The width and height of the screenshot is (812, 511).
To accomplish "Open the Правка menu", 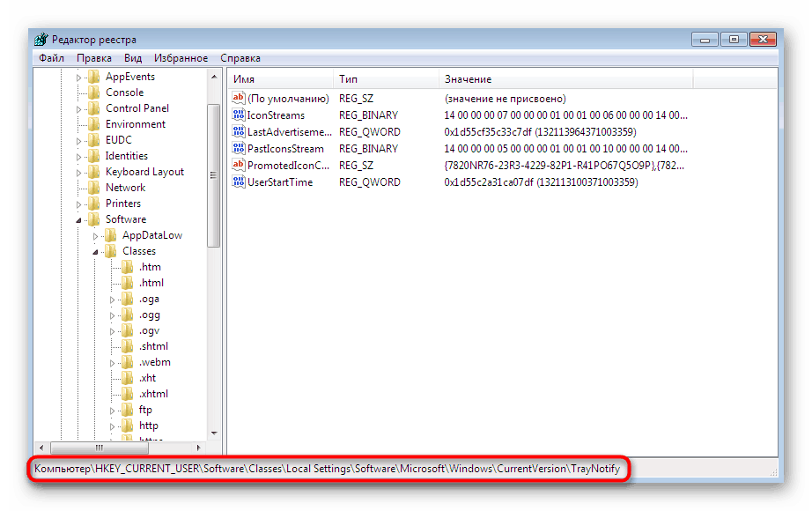I will pyautogui.click(x=93, y=58).
